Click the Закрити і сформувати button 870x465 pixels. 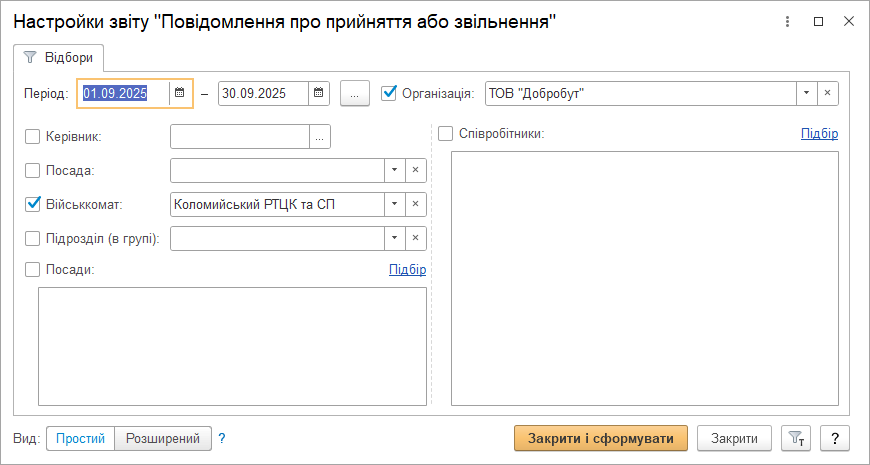[601, 438]
